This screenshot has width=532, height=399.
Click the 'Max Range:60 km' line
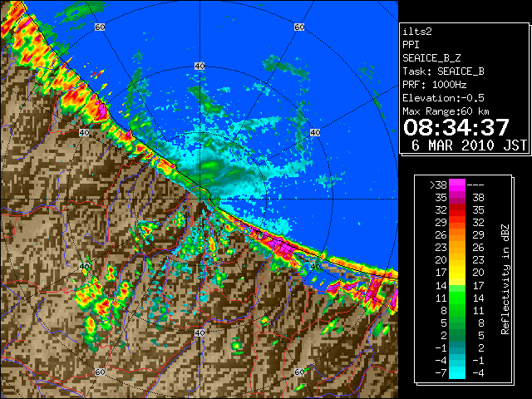pyautogui.click(x=446, y=111)
